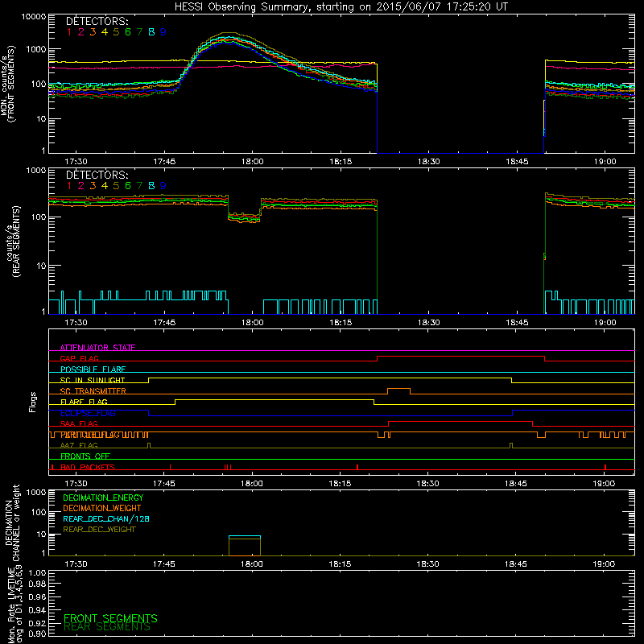Select the 0.98 tick on livetime axis
This screenshot has width=644, height=644.
pyautogui.click(x=37, y=584)
